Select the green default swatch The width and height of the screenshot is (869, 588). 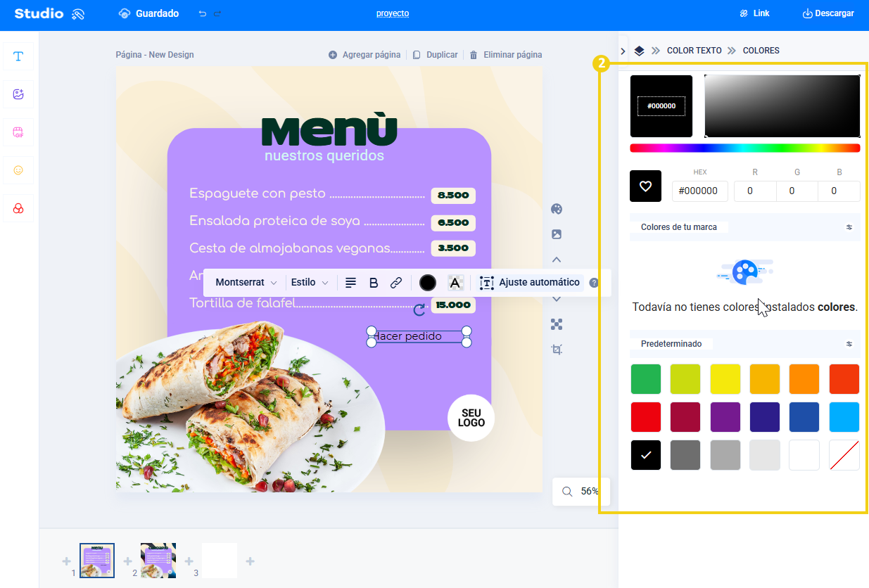(x=646, y=379)
